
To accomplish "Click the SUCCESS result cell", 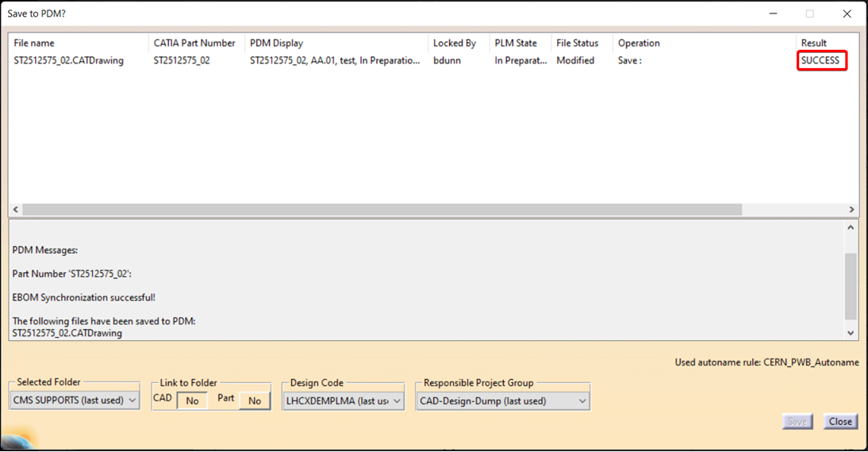I will 820,60.
